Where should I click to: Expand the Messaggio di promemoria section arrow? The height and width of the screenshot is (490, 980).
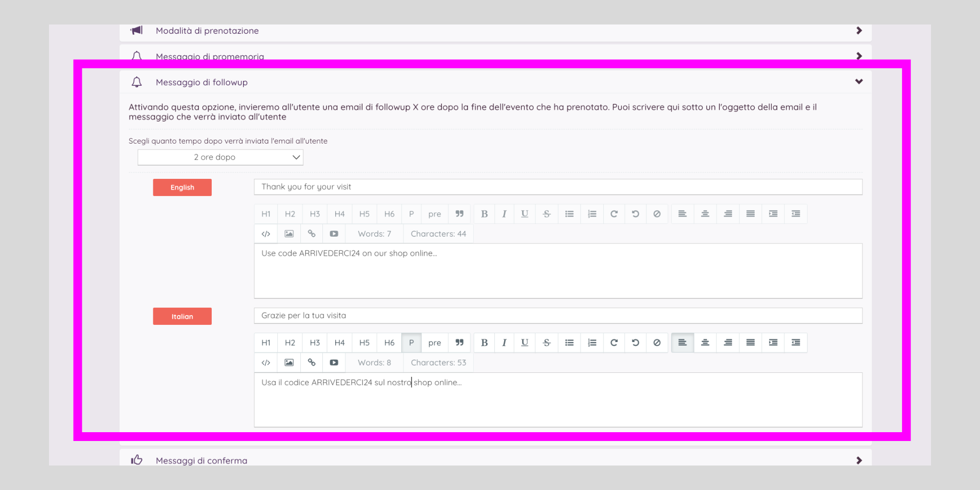(859, 56)
